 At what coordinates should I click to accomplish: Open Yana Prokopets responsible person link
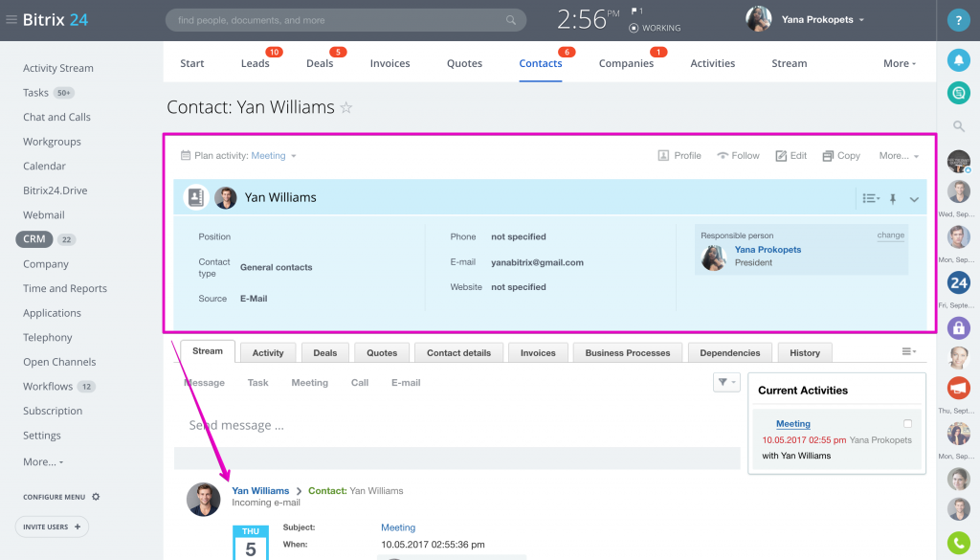click(x=768, y=250)
